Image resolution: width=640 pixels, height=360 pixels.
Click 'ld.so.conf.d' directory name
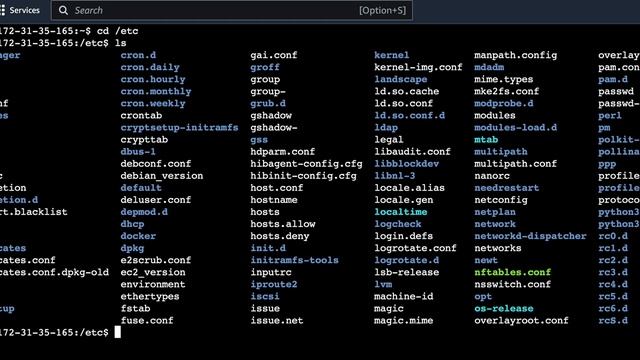tap(410, 116)
